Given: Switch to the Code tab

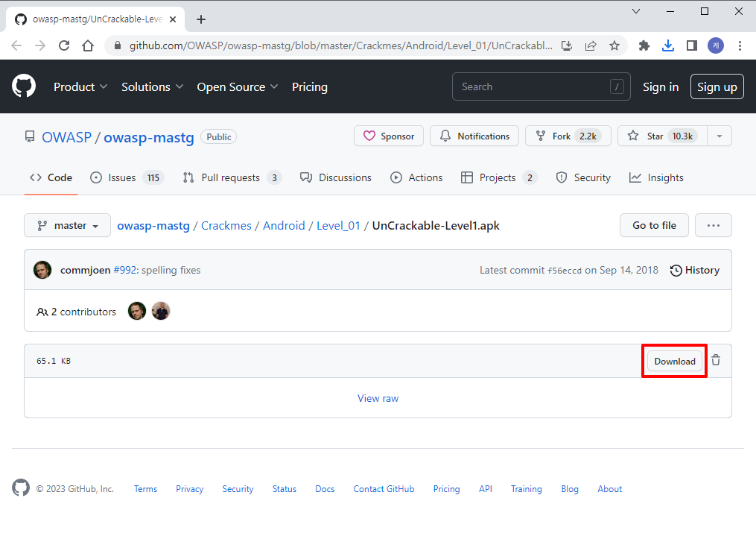Looking at the screenshot, I should click(51, 177).
